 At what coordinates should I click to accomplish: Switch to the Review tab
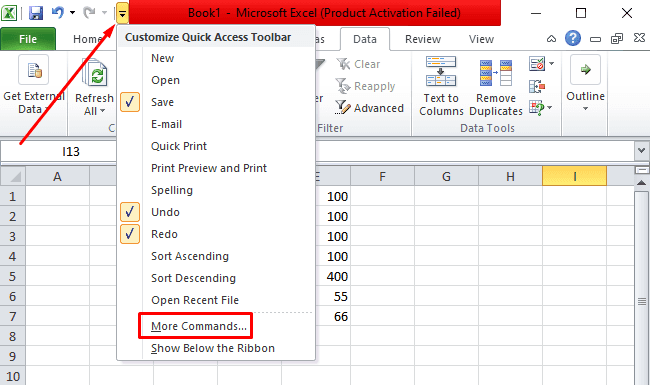click(423, 39)
